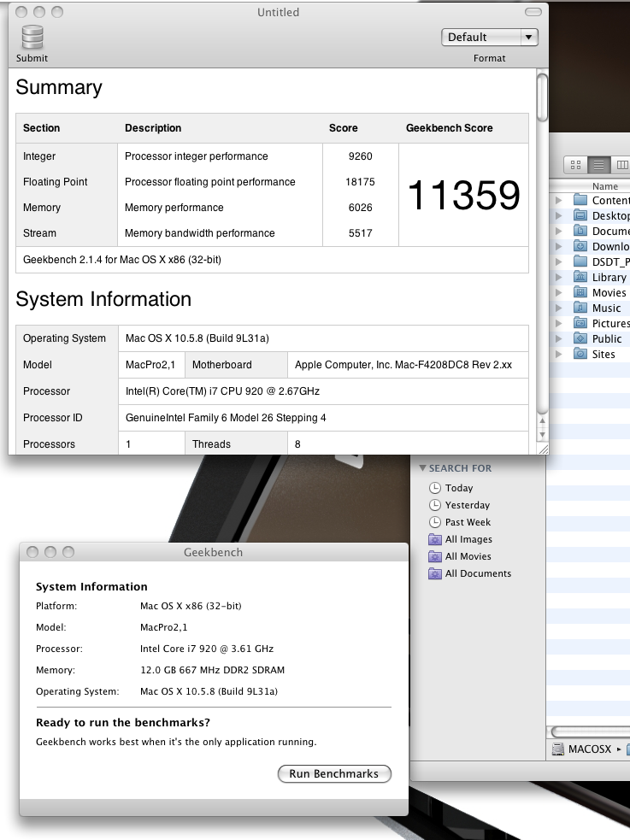Screen dimensions: 630x840
Task: Click the scroll down arrow in results window
Action: click(x=542, y=435)
